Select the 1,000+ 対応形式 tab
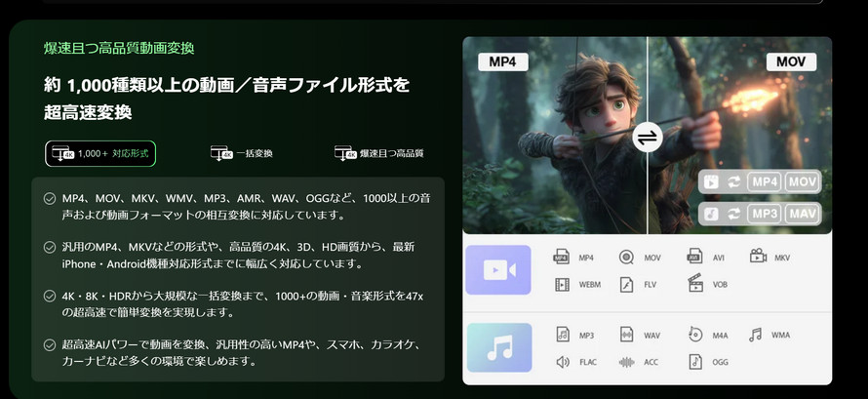Screen dimensions: 868x399 (x=100, y=154)
